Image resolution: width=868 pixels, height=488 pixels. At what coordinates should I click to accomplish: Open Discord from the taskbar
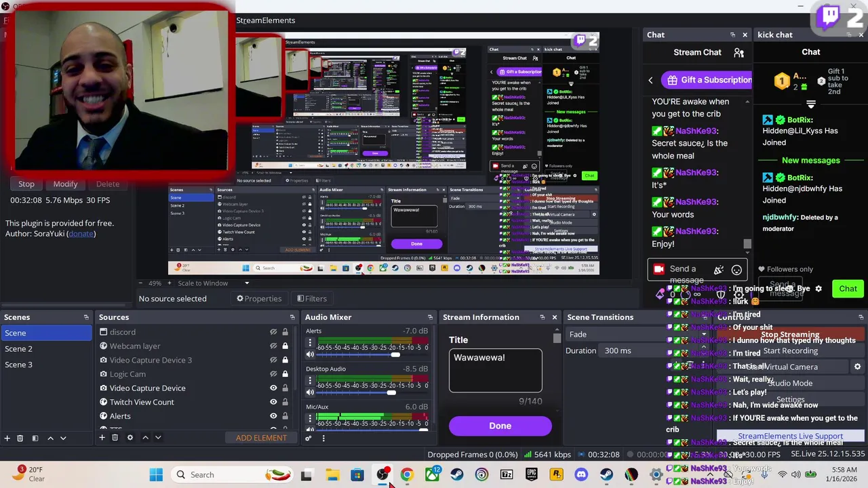pos(581,474)
